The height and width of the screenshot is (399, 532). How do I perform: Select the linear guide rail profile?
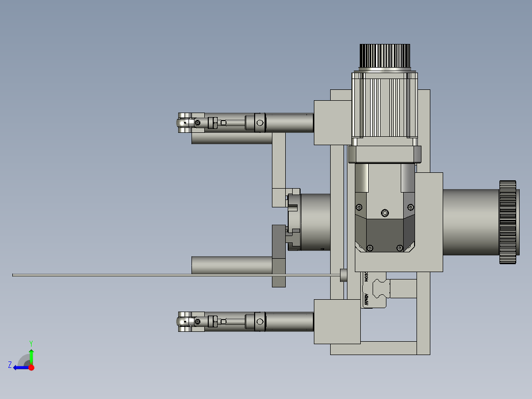coord(381,288)
